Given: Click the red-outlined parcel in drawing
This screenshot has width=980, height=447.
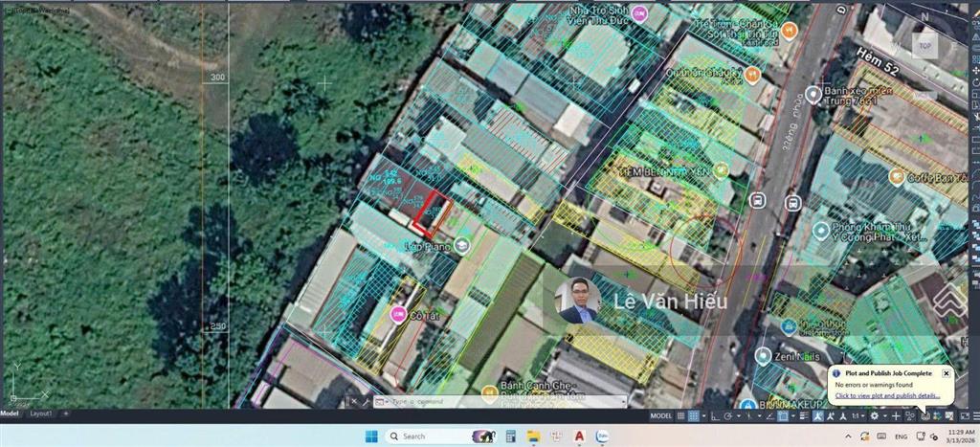Looking at the screenshot, I should point(432,213).
